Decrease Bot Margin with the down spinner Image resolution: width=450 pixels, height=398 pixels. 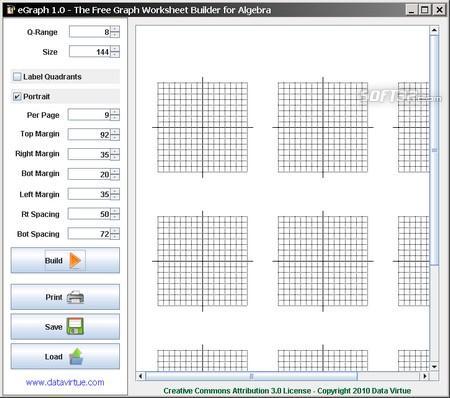[x=115, y=177]
